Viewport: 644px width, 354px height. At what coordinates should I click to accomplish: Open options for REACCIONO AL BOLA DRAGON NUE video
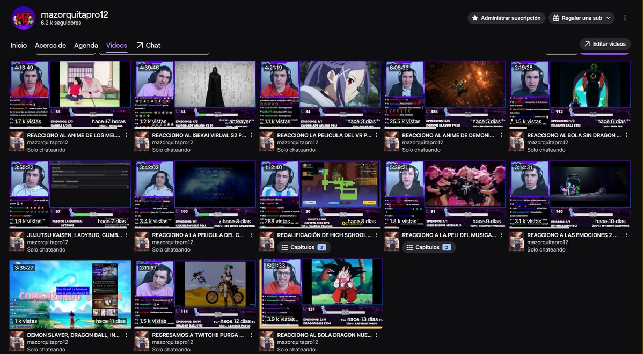click(x=377, y=335)
